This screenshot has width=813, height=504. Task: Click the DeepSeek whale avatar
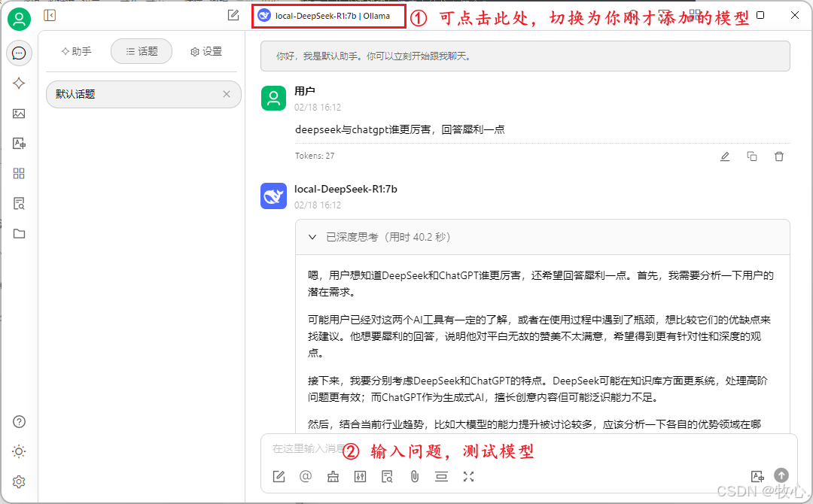[x=274, y=196]
